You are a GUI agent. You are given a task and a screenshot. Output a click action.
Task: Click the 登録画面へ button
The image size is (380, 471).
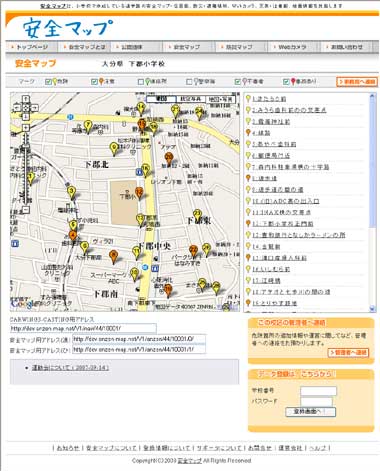pos(310,412)
